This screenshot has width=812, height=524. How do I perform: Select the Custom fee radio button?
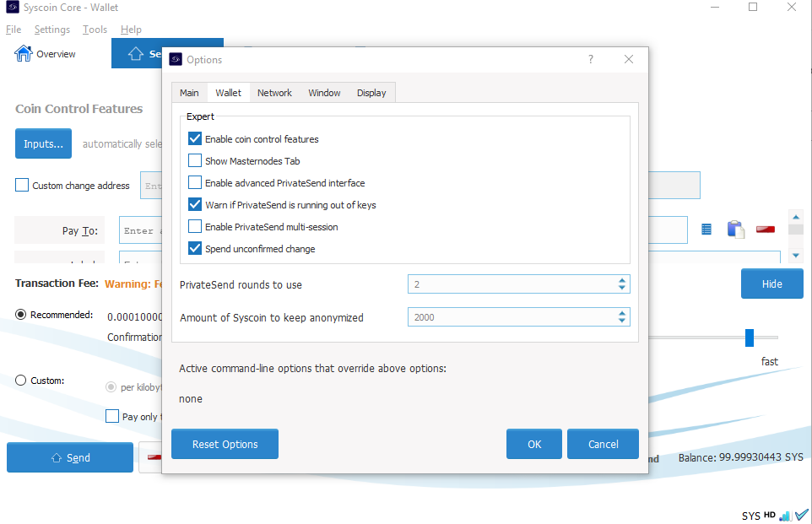click(21, 381)
